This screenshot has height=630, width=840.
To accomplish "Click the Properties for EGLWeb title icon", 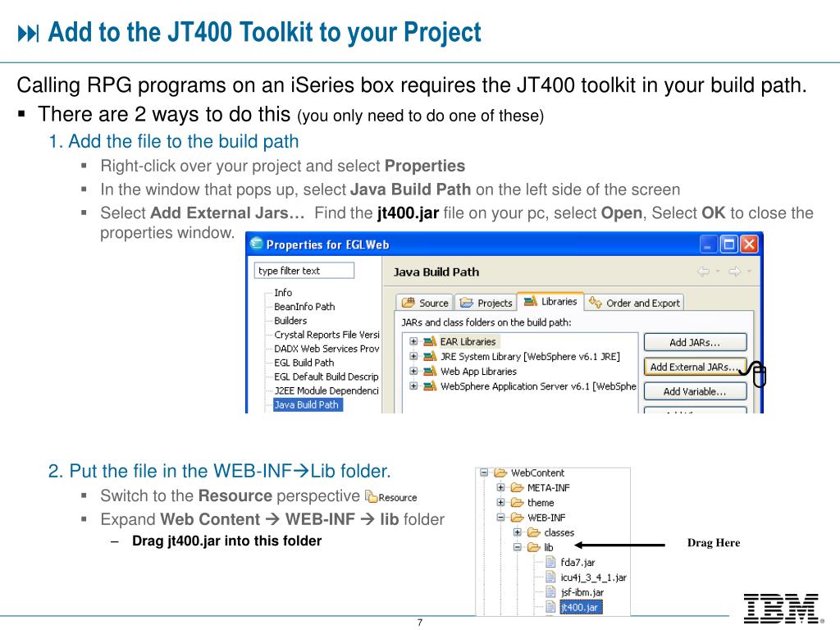I will (x=257, y=243).
